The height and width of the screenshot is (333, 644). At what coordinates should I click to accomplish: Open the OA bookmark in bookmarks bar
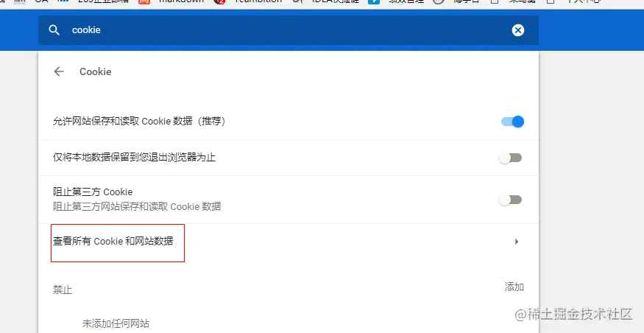[41, 1]
